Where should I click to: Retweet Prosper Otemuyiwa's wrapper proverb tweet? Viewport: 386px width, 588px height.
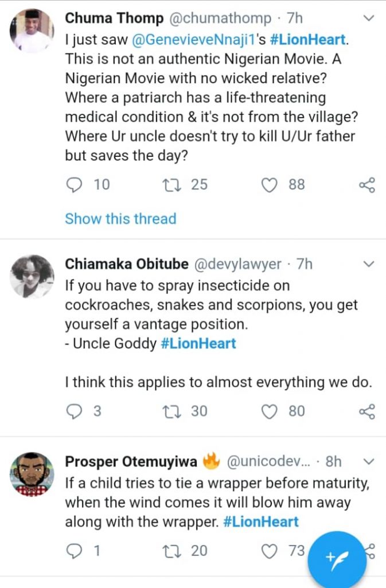pyautogui.click(x=170, y=551)
